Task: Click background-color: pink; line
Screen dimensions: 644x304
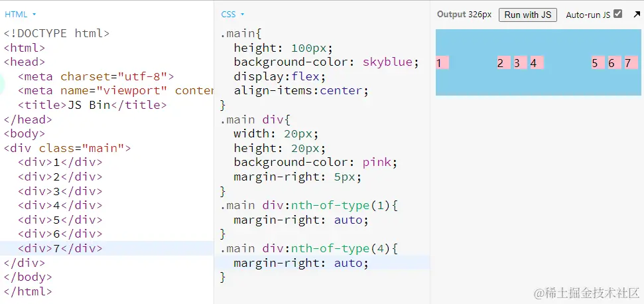Action: coord(316,162)
